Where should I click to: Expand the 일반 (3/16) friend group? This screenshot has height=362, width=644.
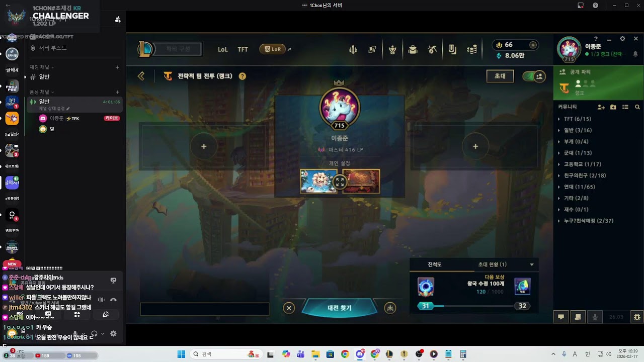pyautogui.click(x=578, y=130)
